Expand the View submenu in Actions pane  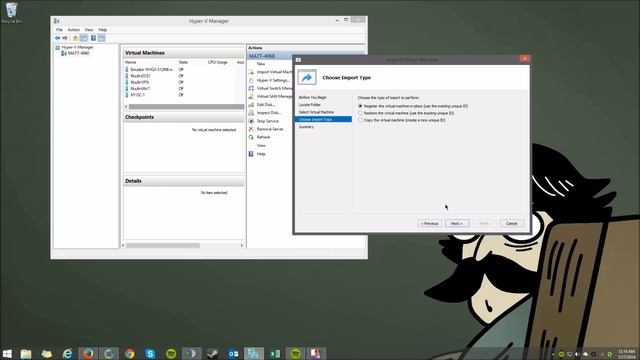tap(261, 145)
